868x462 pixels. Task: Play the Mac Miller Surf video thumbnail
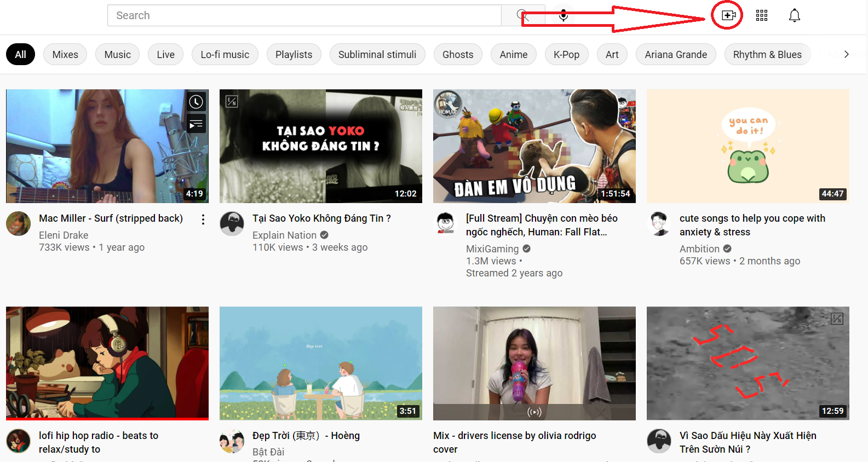[x=107, y=146]
